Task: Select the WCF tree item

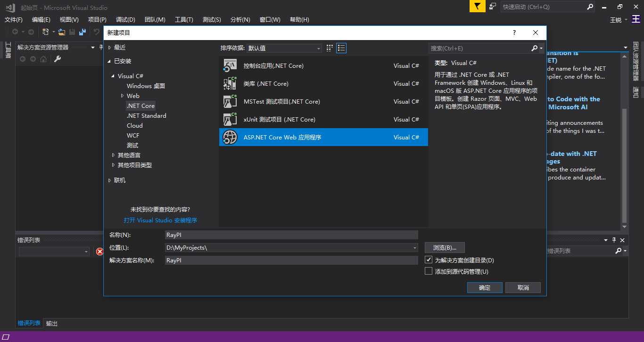Action: pos(133,135)
